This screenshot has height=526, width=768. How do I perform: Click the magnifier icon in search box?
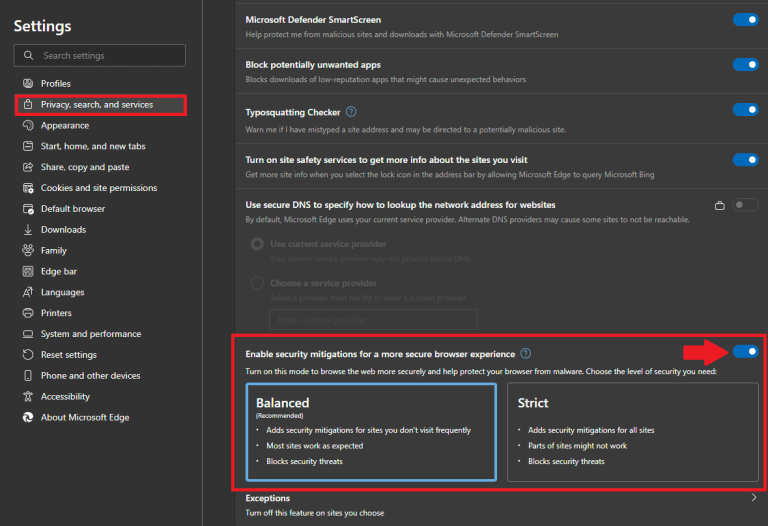[28, 55]
